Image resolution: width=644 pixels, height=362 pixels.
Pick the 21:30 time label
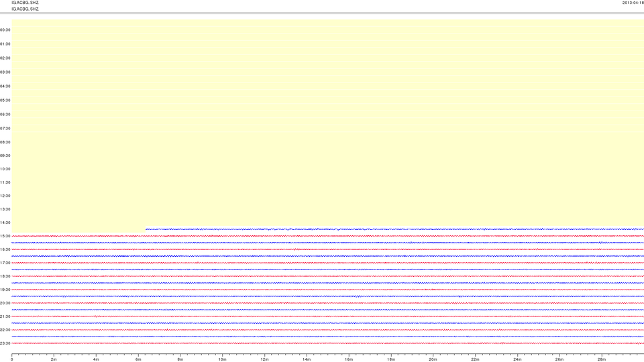[x=5, y=316]
